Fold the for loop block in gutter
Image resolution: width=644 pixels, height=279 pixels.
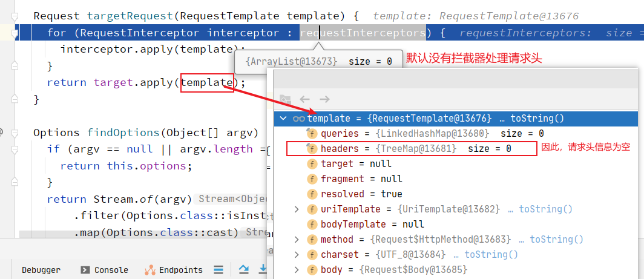(x=15, y=33)
